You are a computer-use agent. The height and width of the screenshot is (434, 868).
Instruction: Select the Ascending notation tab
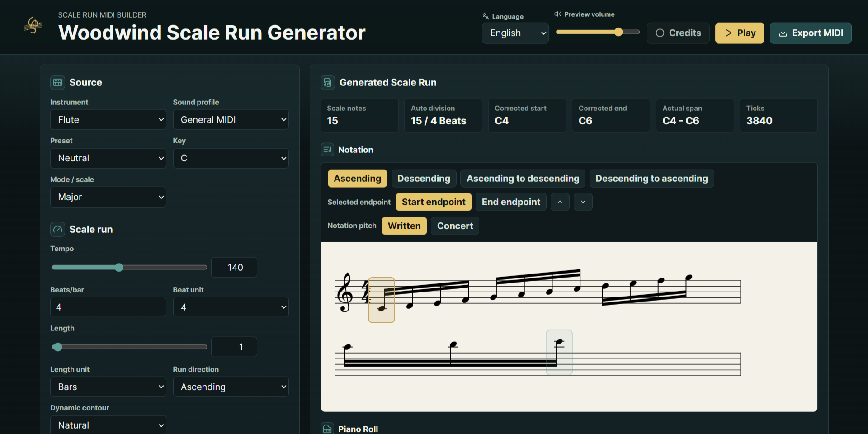pyautogui.click(x=358, y=179)
